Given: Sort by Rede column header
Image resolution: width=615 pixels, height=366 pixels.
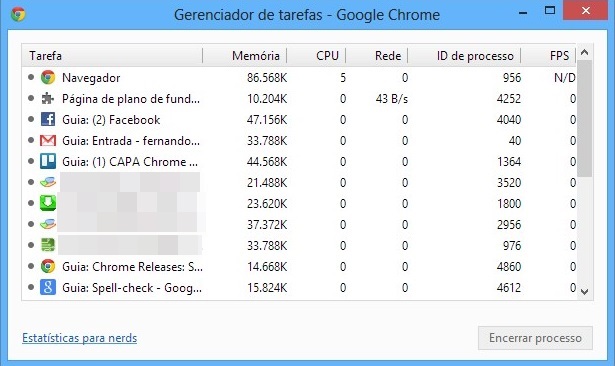Looking at the screenshot, I should [377, 56].
